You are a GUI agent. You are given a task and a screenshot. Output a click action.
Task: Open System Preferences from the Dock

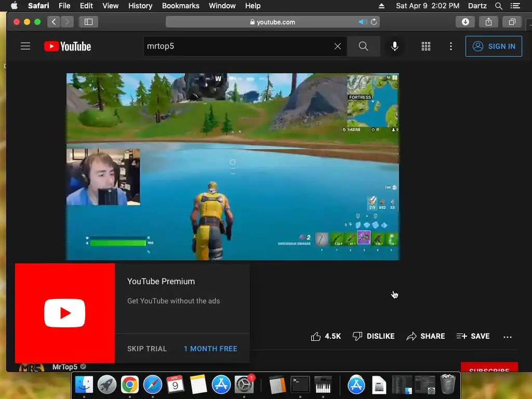tap(244, 385)
